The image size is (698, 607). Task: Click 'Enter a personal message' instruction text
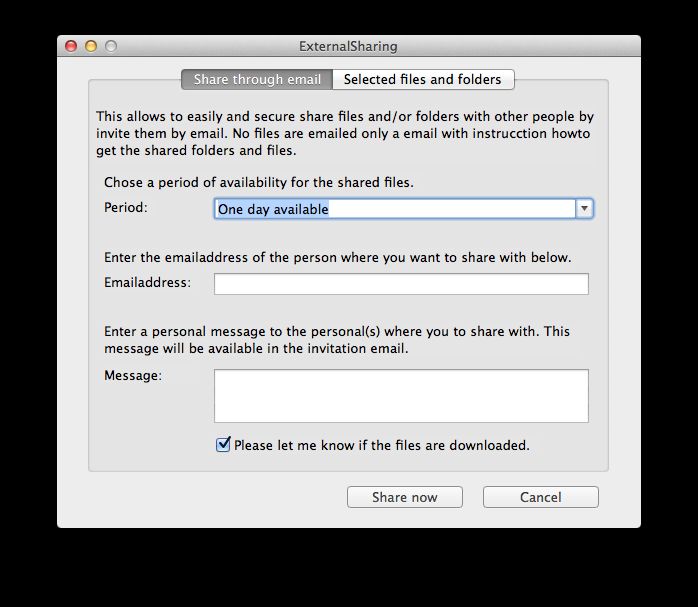337,340
